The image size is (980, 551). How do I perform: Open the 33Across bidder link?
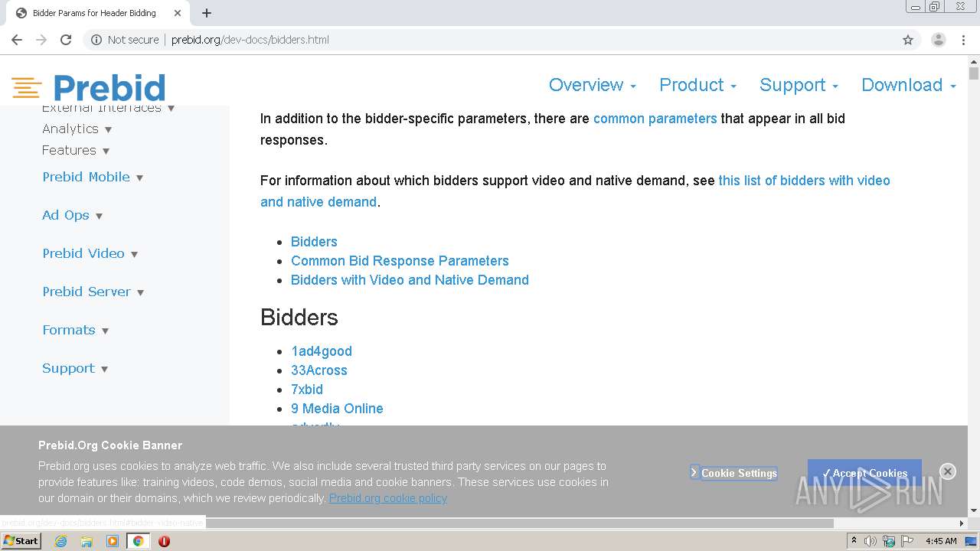pos(319,370)
